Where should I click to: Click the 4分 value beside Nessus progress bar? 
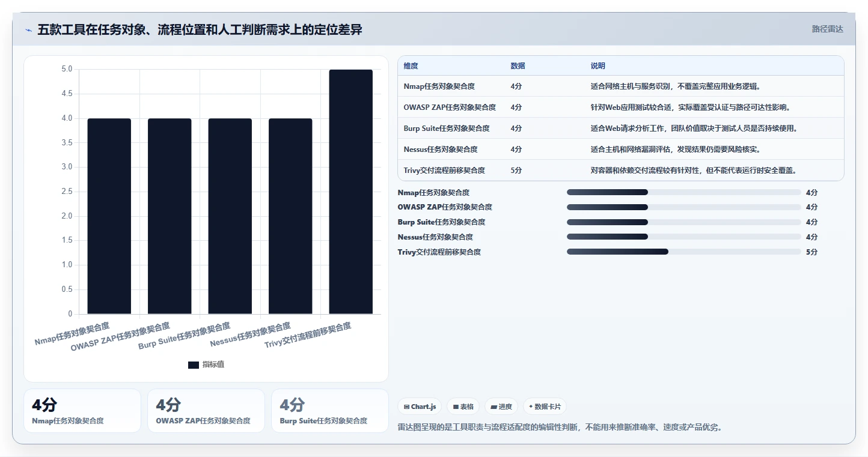[811, 237]
